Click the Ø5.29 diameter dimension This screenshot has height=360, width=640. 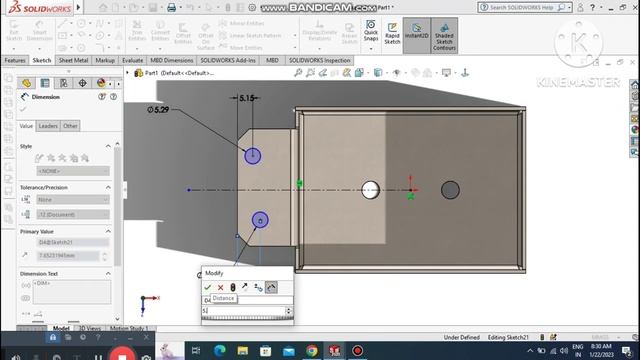[158, 110]
